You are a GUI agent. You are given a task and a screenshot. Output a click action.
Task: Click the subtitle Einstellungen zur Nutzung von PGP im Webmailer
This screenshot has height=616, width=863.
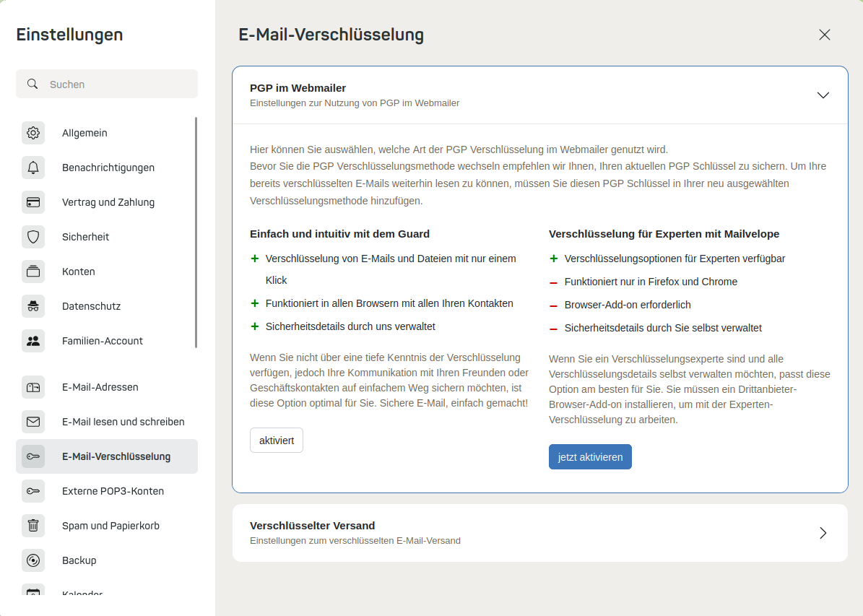[x=355, y=103]
